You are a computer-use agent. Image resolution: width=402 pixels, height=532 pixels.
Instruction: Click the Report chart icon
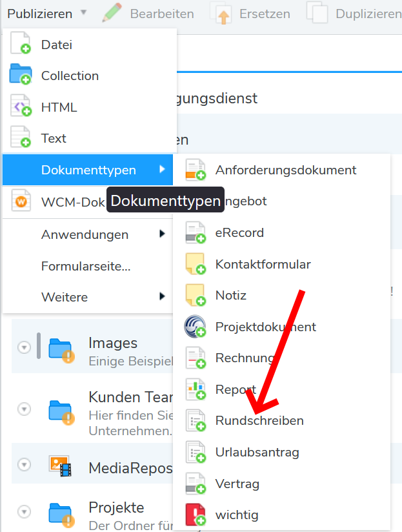tap(196, 389)
